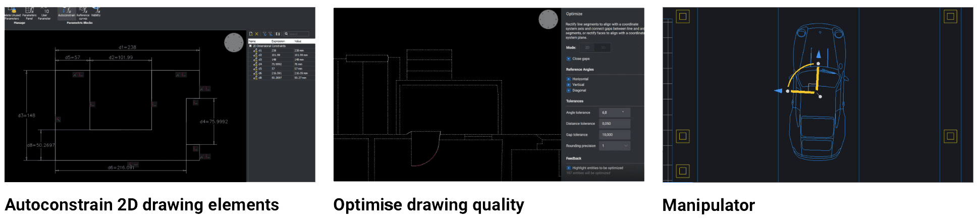The width and height of the screenshot is (980, 219).
Task: Click the manipulator's upward blue arrow
Action: (819, 54)
